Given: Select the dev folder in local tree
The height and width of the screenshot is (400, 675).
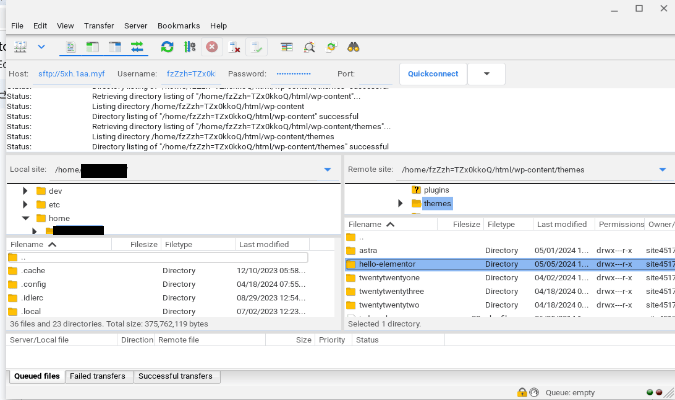Looking at the screenshot, I should click(55, 191).
